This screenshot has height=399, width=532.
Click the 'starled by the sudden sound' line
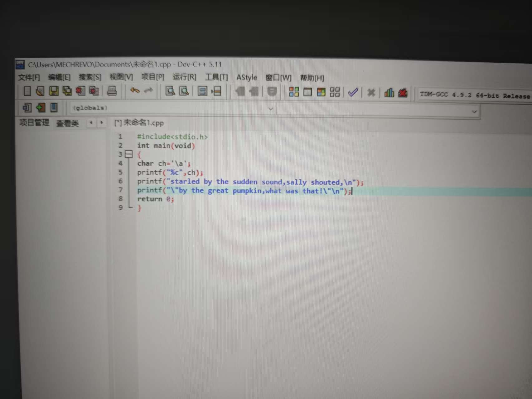(x=250, y=182)
